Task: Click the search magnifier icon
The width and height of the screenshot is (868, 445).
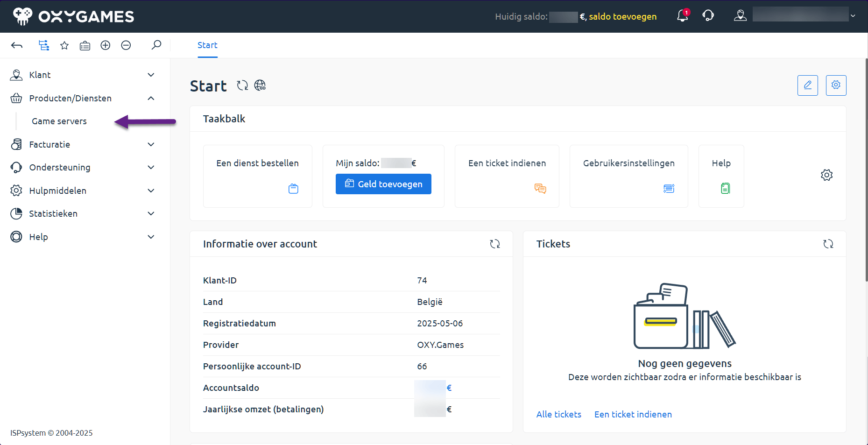Action: tap(156, 45)
